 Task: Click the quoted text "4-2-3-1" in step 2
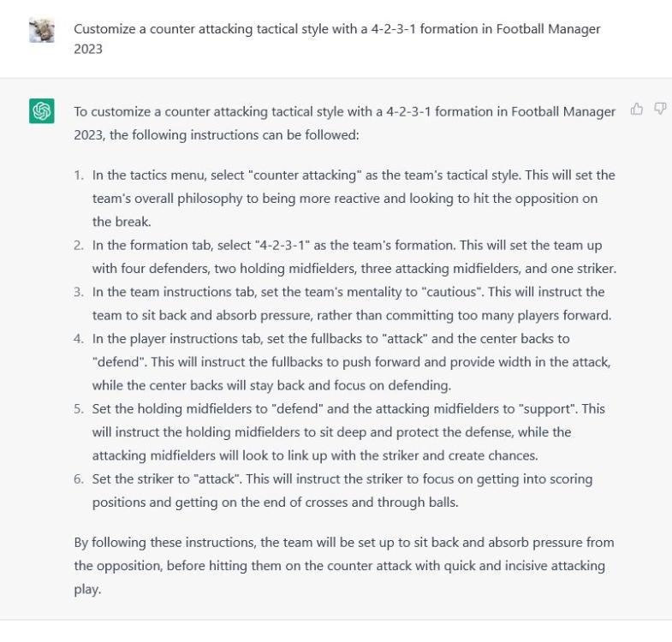tap(282, 245)
